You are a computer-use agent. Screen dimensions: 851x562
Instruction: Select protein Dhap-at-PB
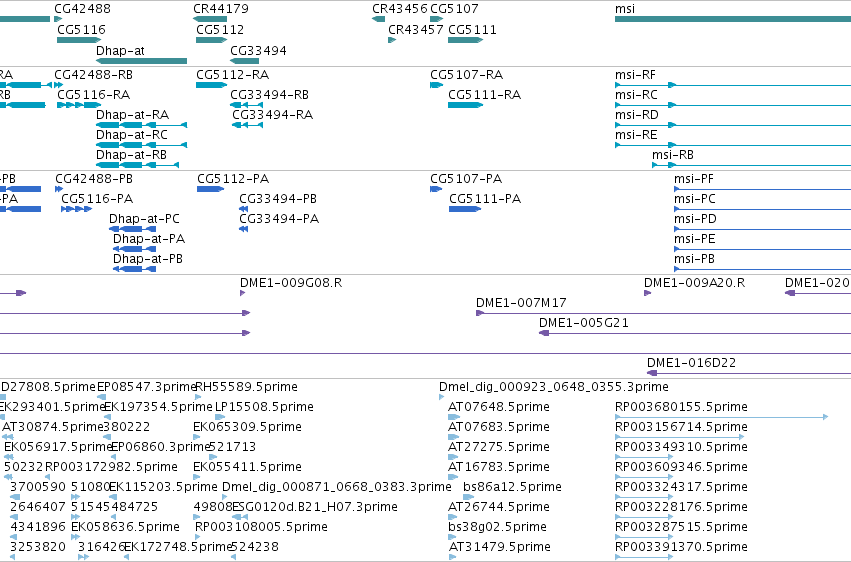(x=135, y=269)
